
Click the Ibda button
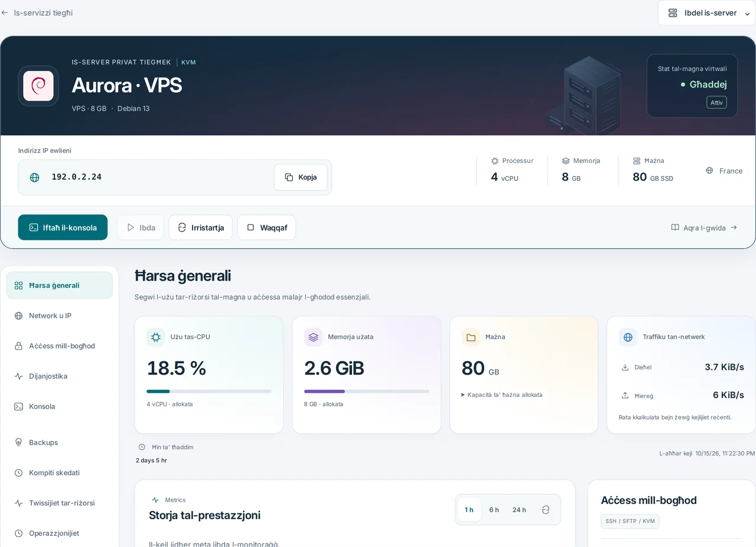pyautogui.click(x=141, y=227)
